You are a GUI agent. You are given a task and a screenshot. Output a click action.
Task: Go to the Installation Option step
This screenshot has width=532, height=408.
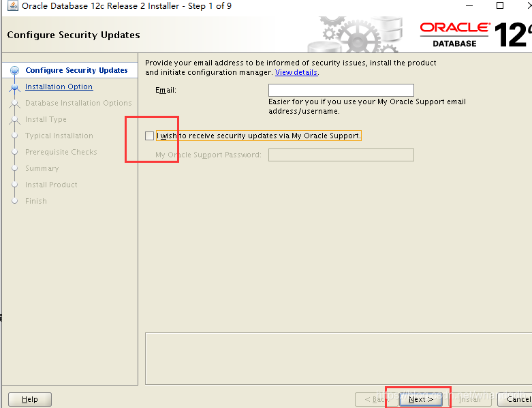tap(59, 87)
